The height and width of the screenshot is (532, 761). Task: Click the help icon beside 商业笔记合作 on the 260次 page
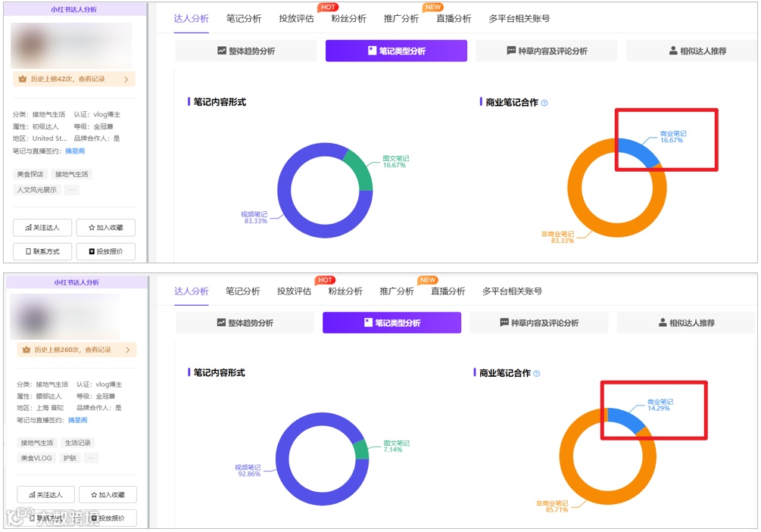(537, 373)
